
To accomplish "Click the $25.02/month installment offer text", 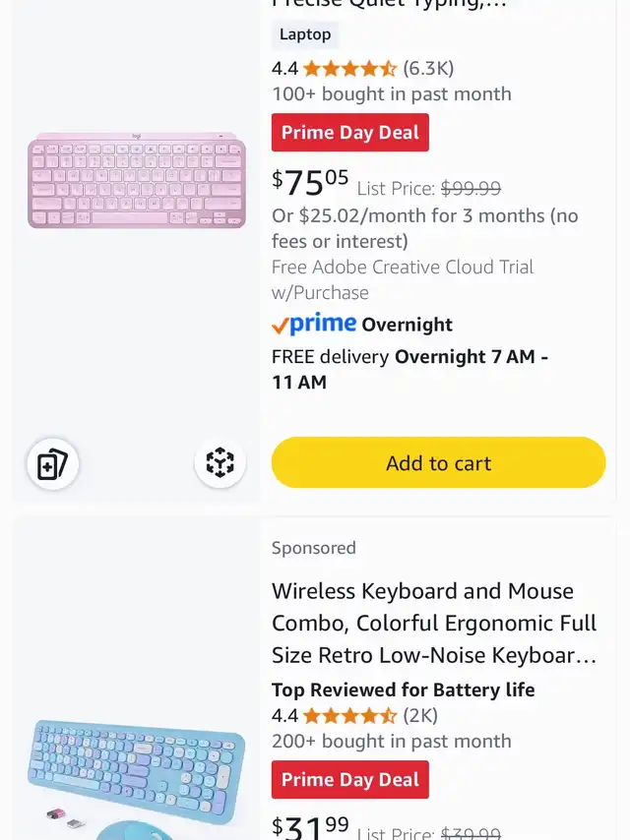I will point(425,228).
